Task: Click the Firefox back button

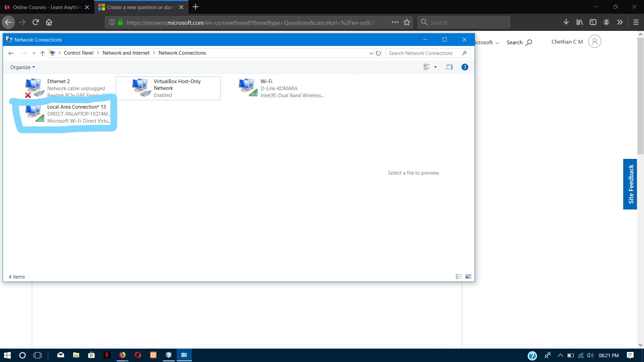Action: (x=8, y=22)
